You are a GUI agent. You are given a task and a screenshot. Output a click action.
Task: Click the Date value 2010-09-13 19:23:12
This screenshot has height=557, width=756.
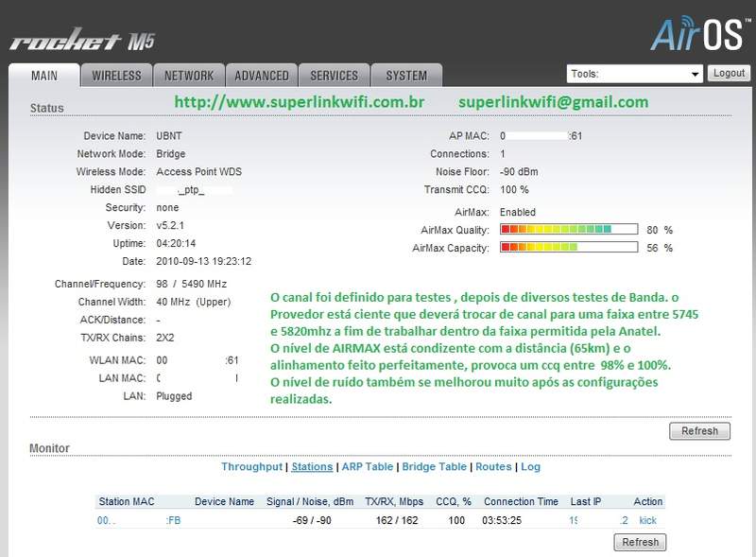[x=203, y=261]
